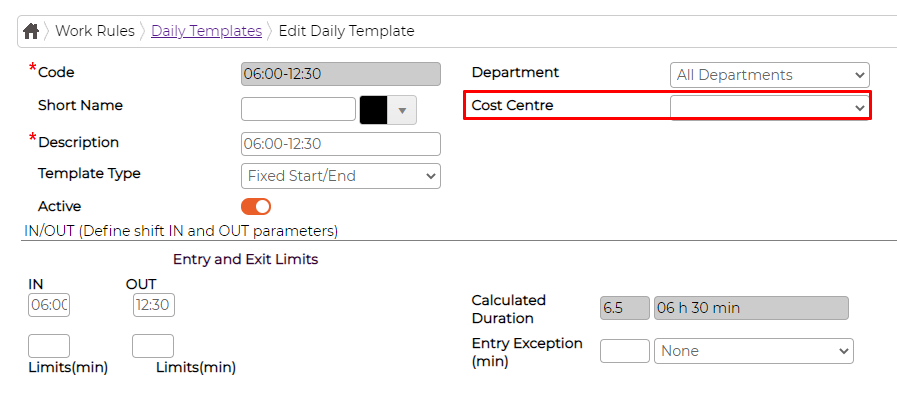The height and width of the screenshot is (394, 897).
Task: Open the Daily Templates breadcrumb link
Action: coord(207,31)
